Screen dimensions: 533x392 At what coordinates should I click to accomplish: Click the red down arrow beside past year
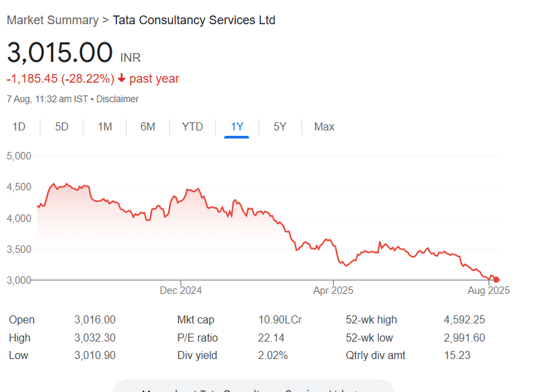click(122, 79)
